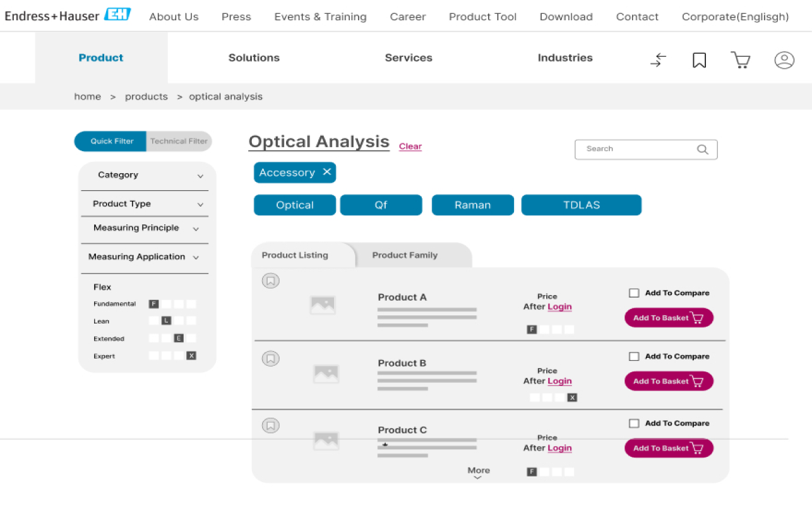Expand the Product Type filter dropdown
Image resolution: width=812 pixels, height=508 pixels.
[200, 205]
